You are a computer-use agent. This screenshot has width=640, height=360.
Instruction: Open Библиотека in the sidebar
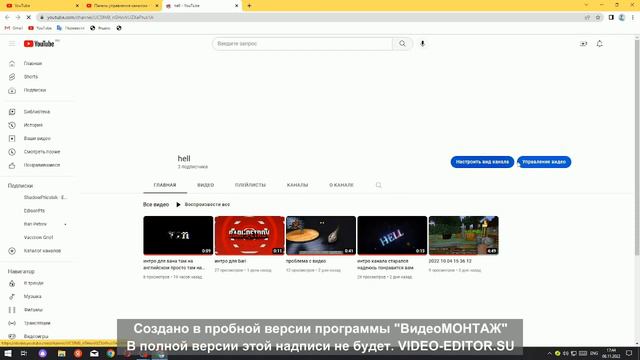click(x=38, y=111)
